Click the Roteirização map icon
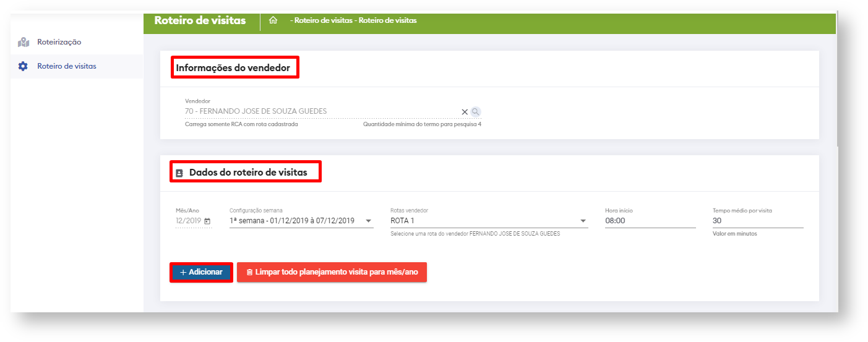868x342 pixels. (x=24, y=42)
